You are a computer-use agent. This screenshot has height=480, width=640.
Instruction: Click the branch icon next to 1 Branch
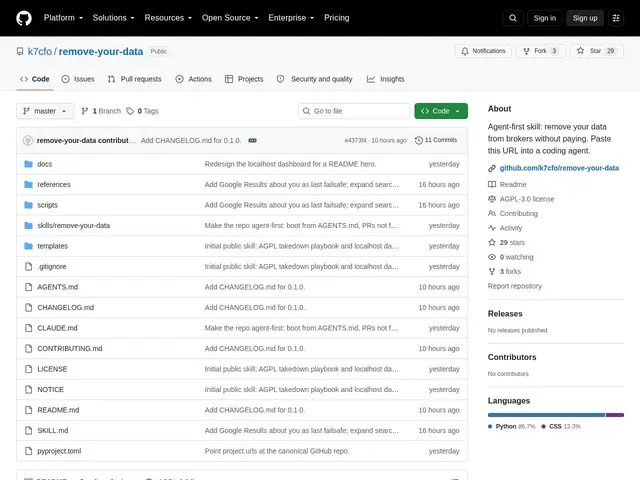pos(84,111)
